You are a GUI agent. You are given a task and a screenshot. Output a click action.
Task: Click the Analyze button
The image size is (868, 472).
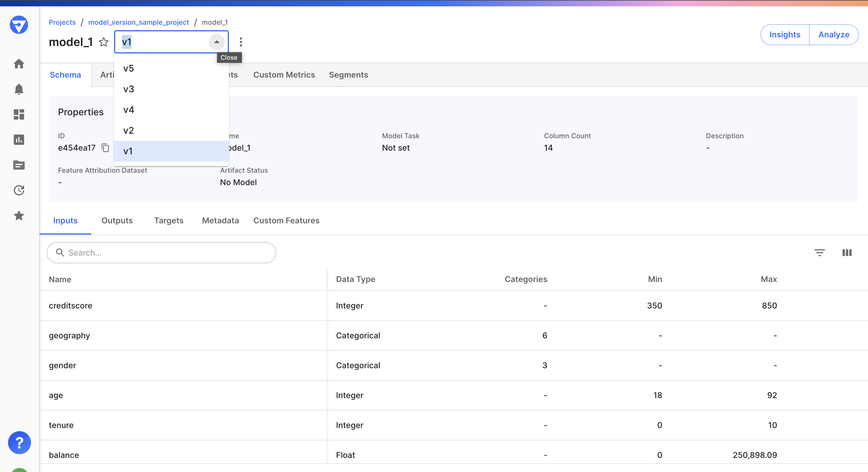click(x=834, y=34)
